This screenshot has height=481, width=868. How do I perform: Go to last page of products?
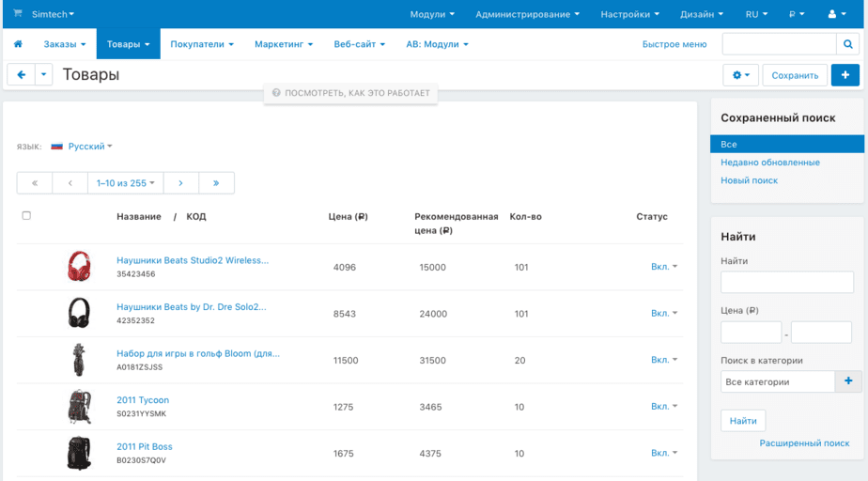[216, 182]
